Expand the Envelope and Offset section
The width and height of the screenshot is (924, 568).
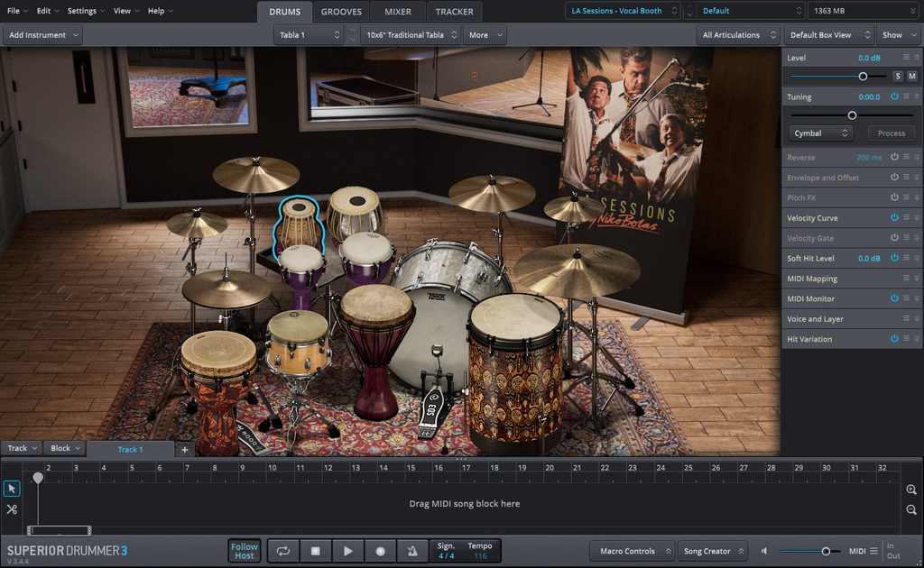click(x=917, y=178)
